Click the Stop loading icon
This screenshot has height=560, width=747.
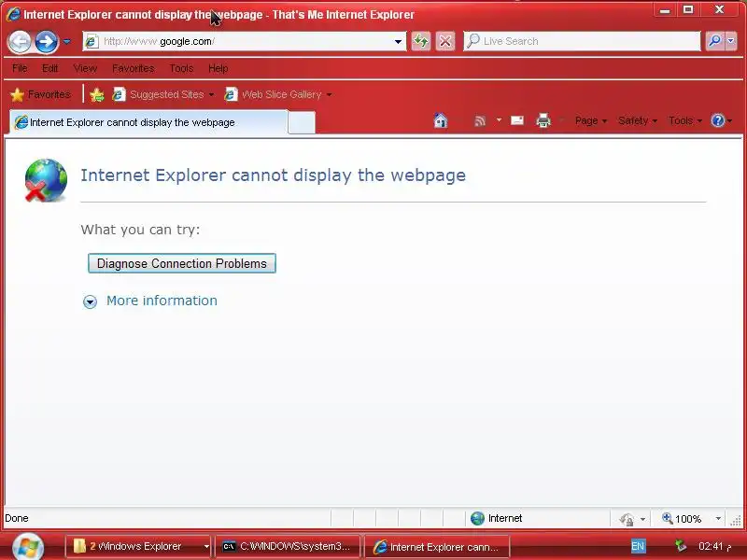coord(445,41)
